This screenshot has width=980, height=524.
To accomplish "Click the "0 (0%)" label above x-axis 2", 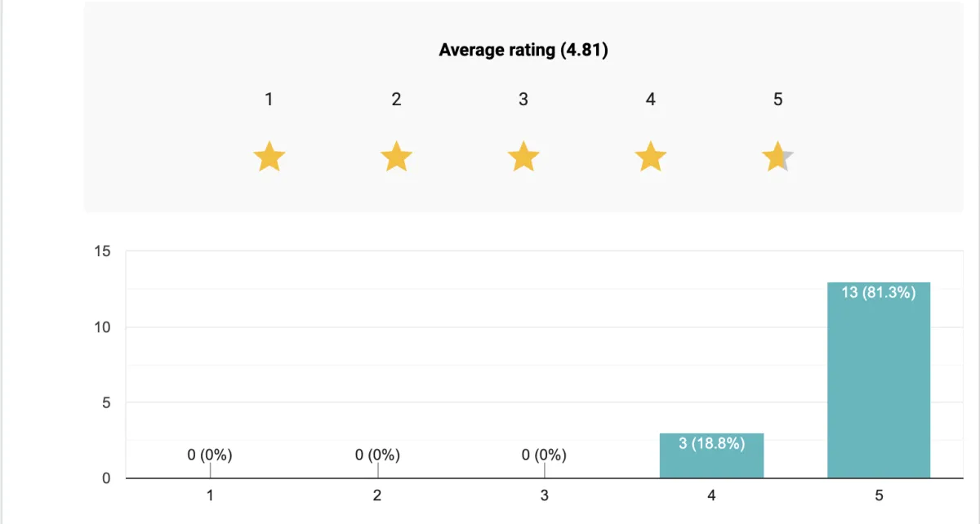I will pos(377,455).
